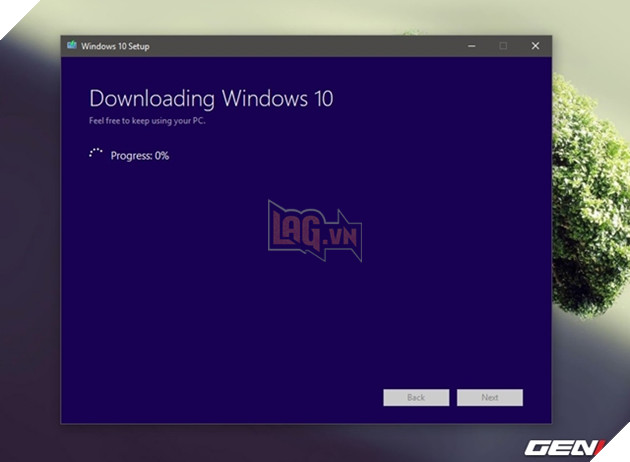Viewport: 630px width, 462px height.
Task: Close the Windows 10 Setup window
Action: tap(535, 46)
